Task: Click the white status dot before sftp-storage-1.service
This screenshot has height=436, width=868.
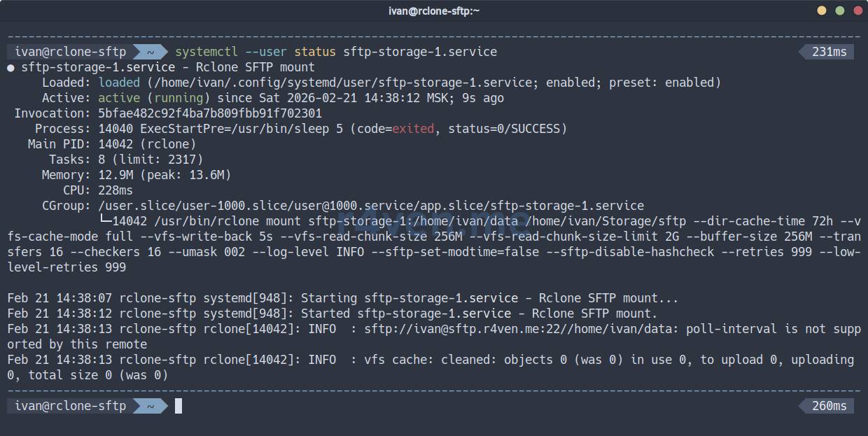Action: coord(10,68)
